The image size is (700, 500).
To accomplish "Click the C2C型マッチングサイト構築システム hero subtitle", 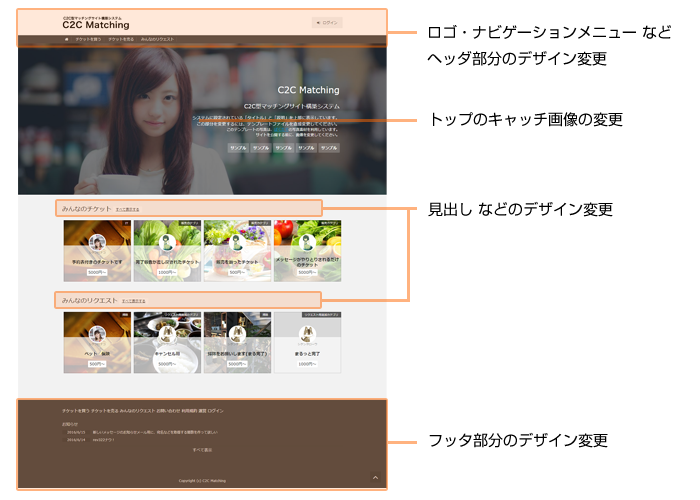I will click(292, 106).
